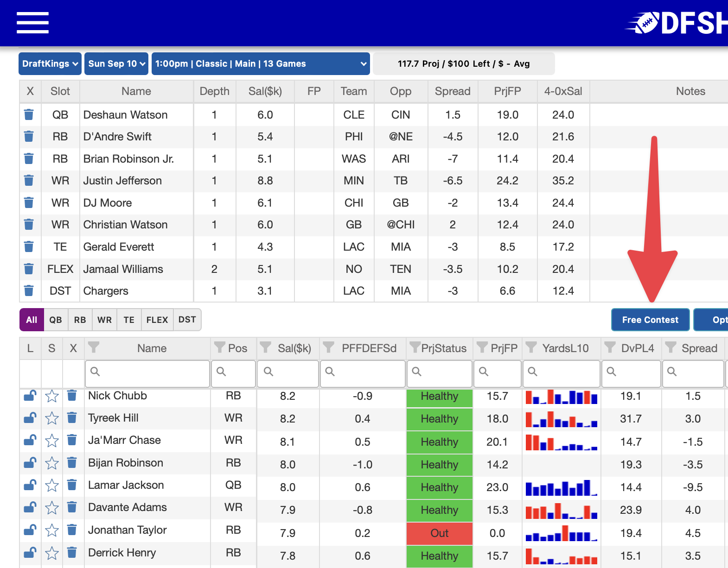Star Ja'Marr Chase as a favorite

(52, 440)
